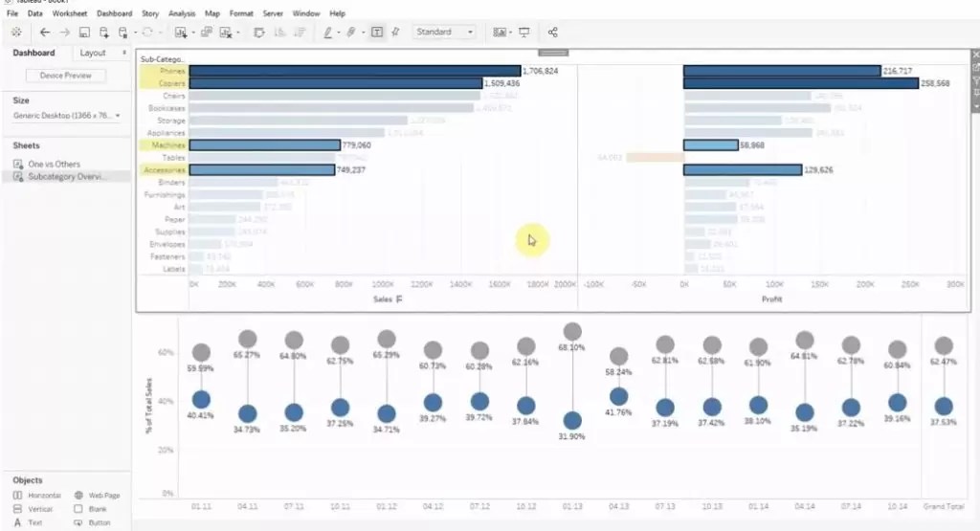The width and height of the screenshot is (980, 531).
Task: Sort ascending toolbar icon
Action: [x=279, y=32]
